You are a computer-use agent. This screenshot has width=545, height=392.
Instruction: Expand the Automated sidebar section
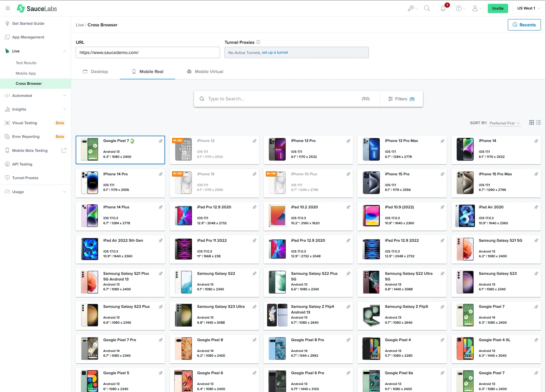tap(65, 96)
